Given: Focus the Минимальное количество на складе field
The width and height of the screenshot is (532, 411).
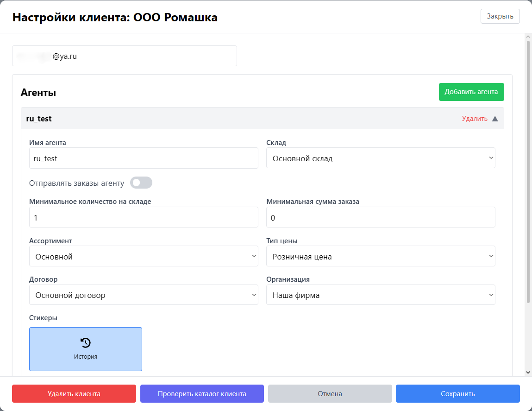Looking at the screenshot, I should pyautogui.click(x=144, y=217).
